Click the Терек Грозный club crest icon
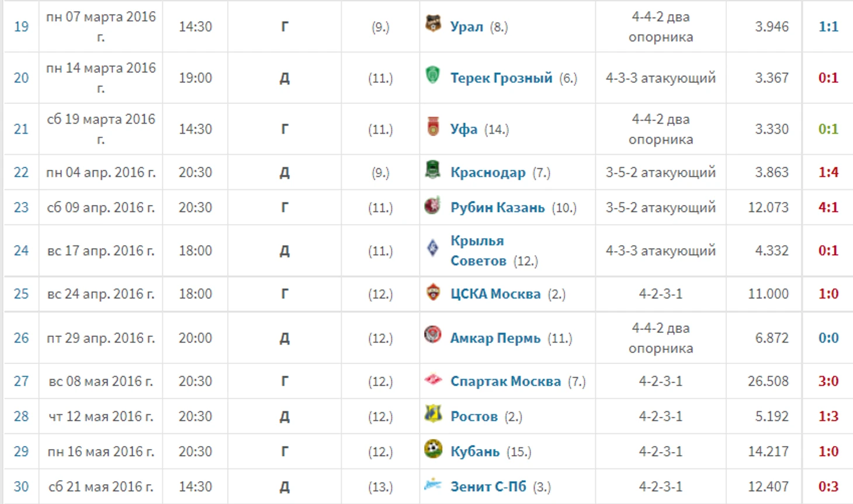Image resolution: width=853 pixels, height=504 pixels. tap(433, 75)
